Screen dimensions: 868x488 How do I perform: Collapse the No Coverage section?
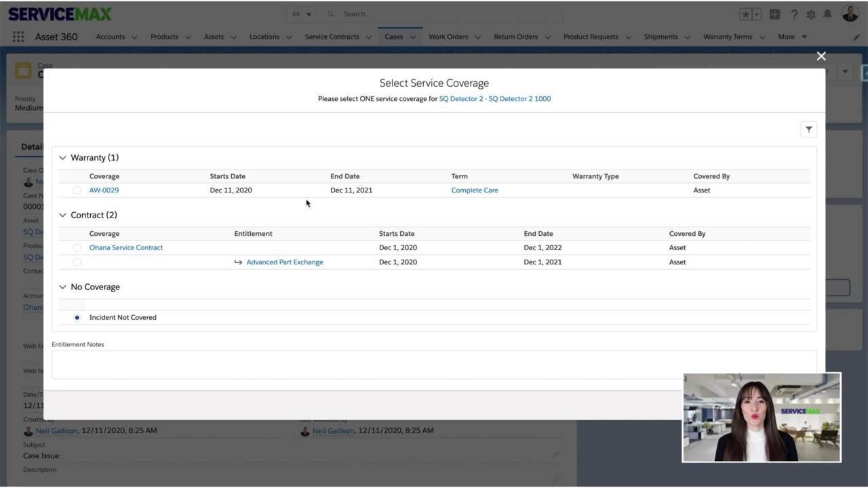(x=62, y=287)
